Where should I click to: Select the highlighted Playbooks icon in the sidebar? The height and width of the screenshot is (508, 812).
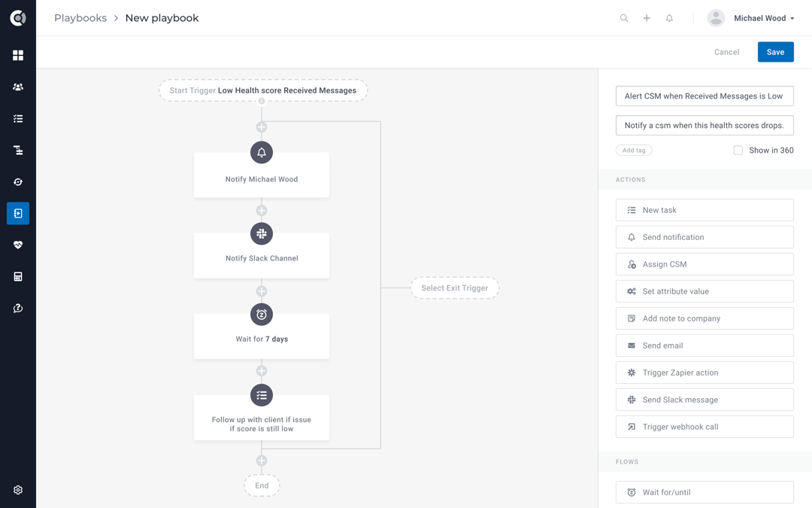point(18,213)
